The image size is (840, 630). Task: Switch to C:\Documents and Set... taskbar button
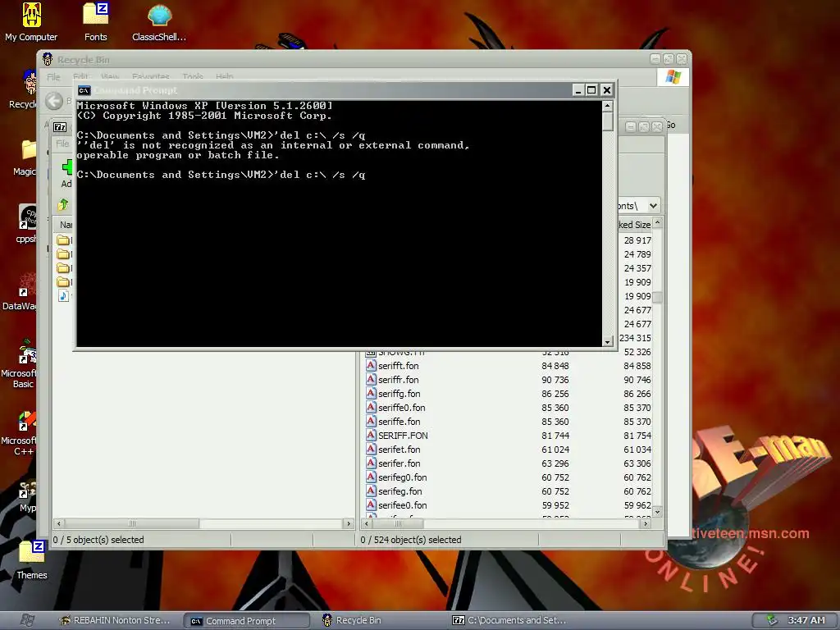[x=509, y=620]
